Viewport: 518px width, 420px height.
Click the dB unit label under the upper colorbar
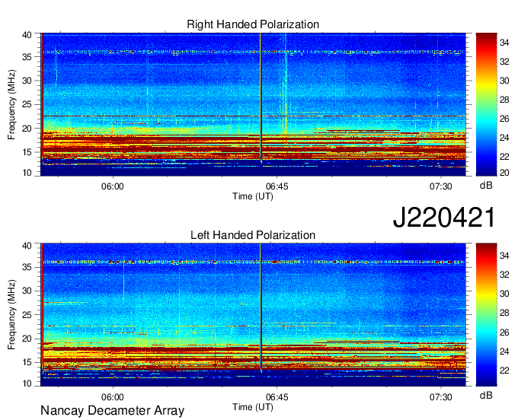(x=486, y=186)
